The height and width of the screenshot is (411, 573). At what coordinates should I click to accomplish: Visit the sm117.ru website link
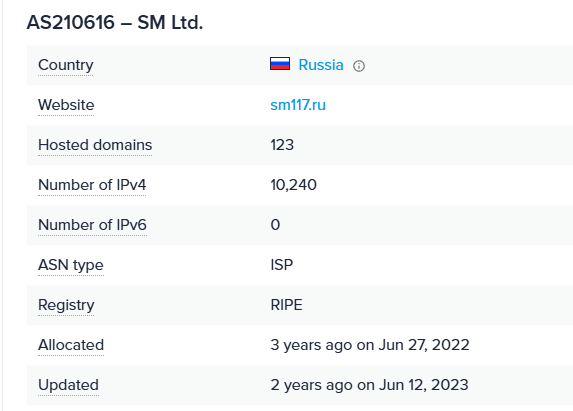tap(298, 105)
